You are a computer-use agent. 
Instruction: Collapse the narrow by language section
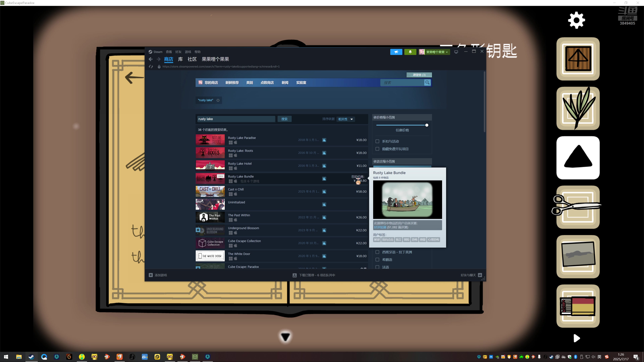402,161
